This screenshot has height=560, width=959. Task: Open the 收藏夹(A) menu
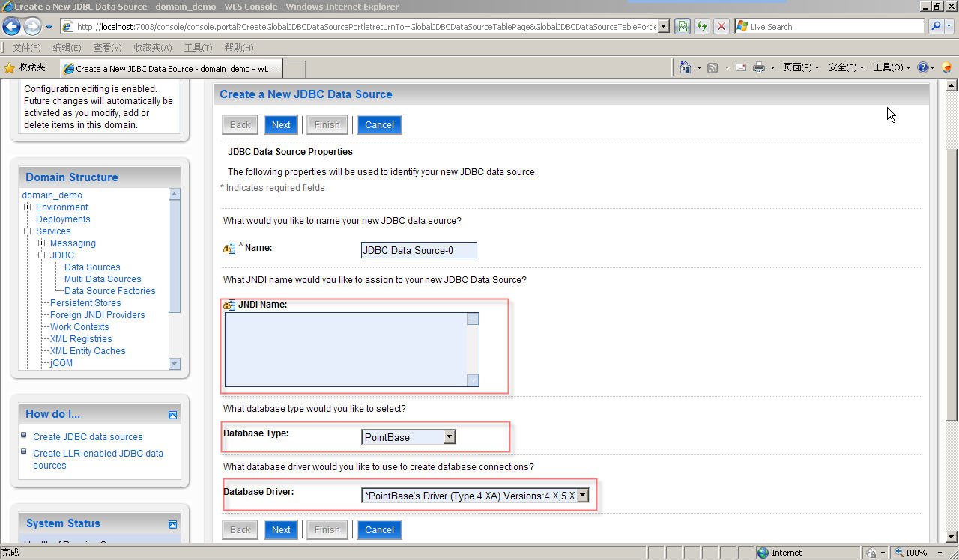153,47
